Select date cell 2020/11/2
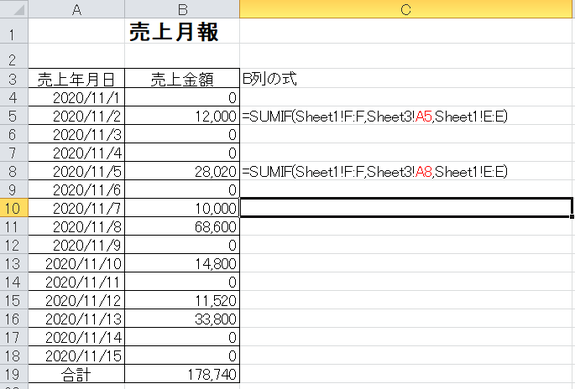This screenshot has height=389, width=575. point(77,116)
